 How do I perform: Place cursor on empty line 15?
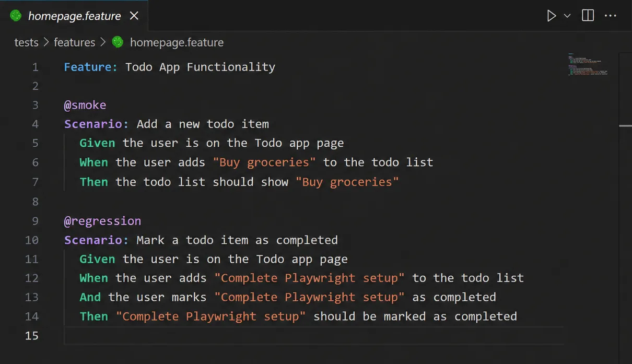tap(313, 336)
